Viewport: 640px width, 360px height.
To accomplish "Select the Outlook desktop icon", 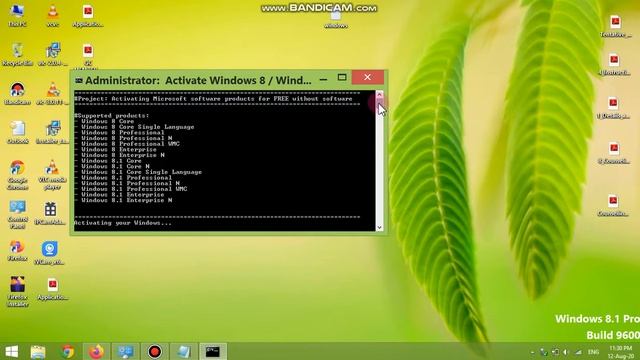I will (18, 132).
